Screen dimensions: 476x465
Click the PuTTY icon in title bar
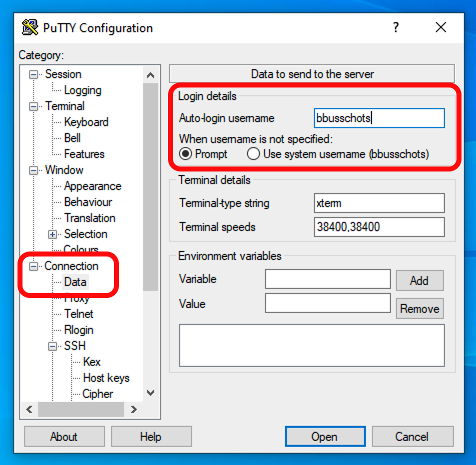[30, 27]
